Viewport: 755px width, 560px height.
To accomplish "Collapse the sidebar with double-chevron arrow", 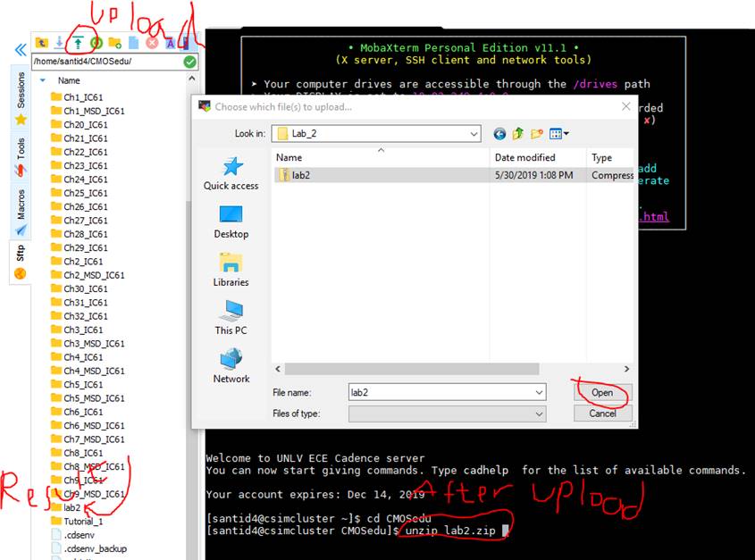I will coord(21,50).
